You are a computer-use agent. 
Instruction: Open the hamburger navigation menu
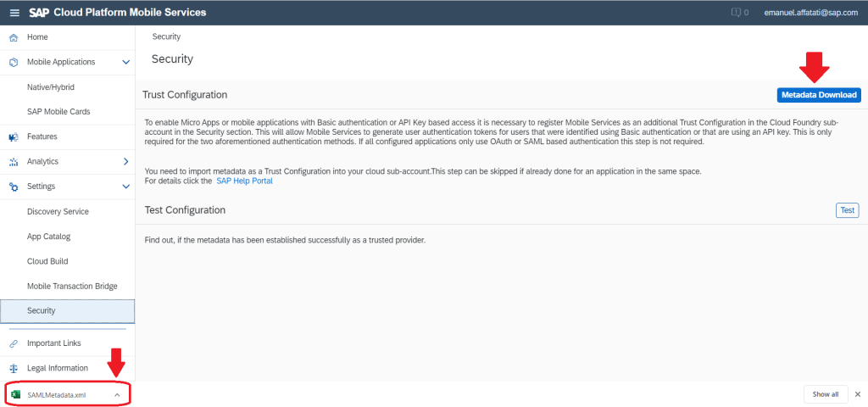point(14,12)
